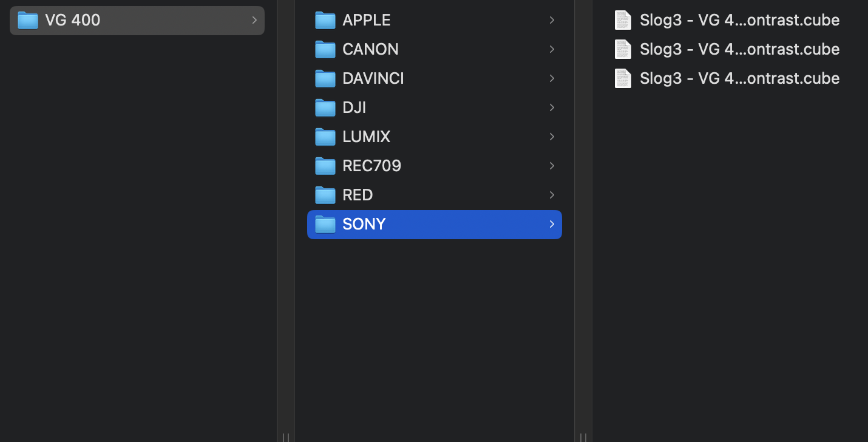Click the column resize handle left of the APPLE column
The image size is (868, 442).
point(285,437)
